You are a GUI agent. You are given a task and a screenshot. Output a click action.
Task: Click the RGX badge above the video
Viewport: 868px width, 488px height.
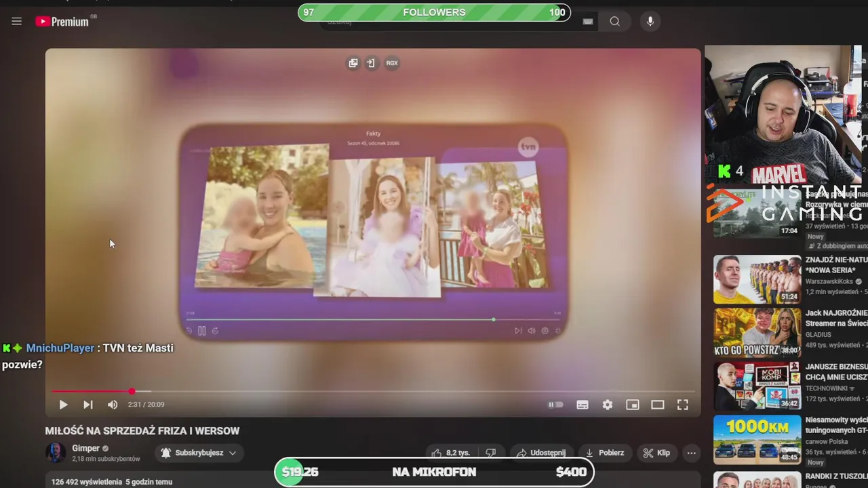[x=392, y=63]
